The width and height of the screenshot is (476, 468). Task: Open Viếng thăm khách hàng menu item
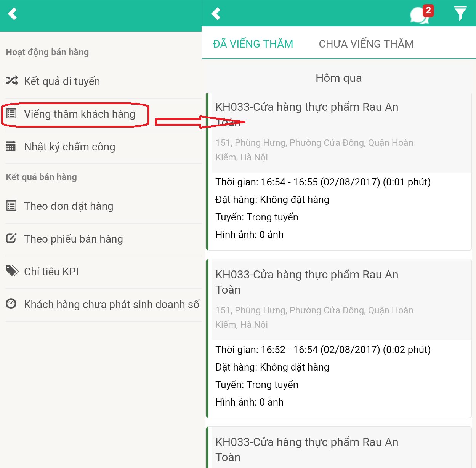[x=104, y=114]
